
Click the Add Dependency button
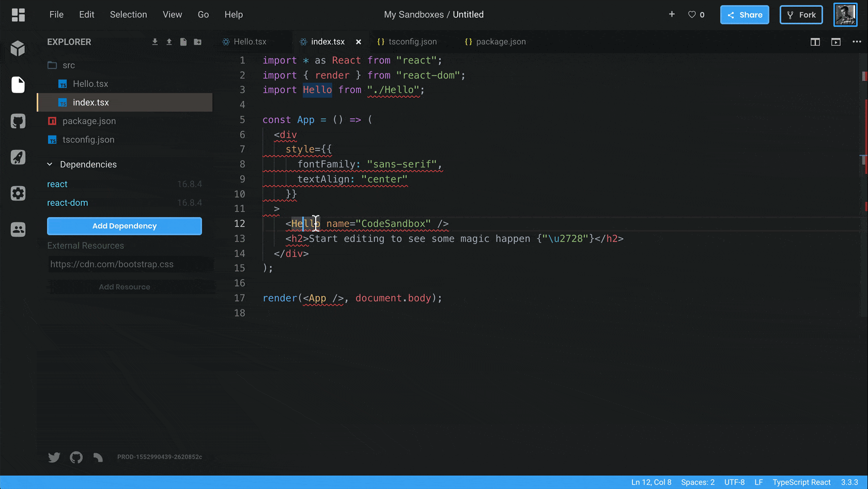[125, 226]
